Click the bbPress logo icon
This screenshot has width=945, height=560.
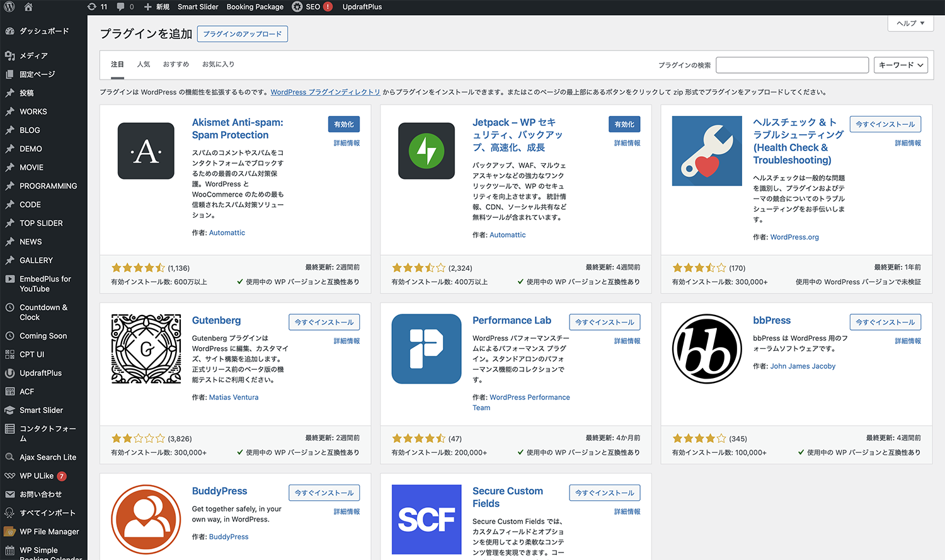pos(707,349)
